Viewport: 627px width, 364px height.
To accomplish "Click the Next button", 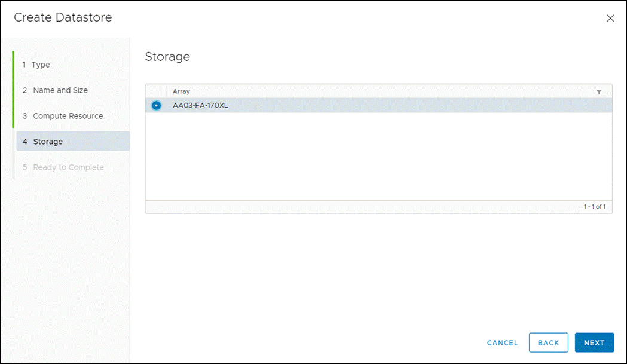I will click(594, 342).
